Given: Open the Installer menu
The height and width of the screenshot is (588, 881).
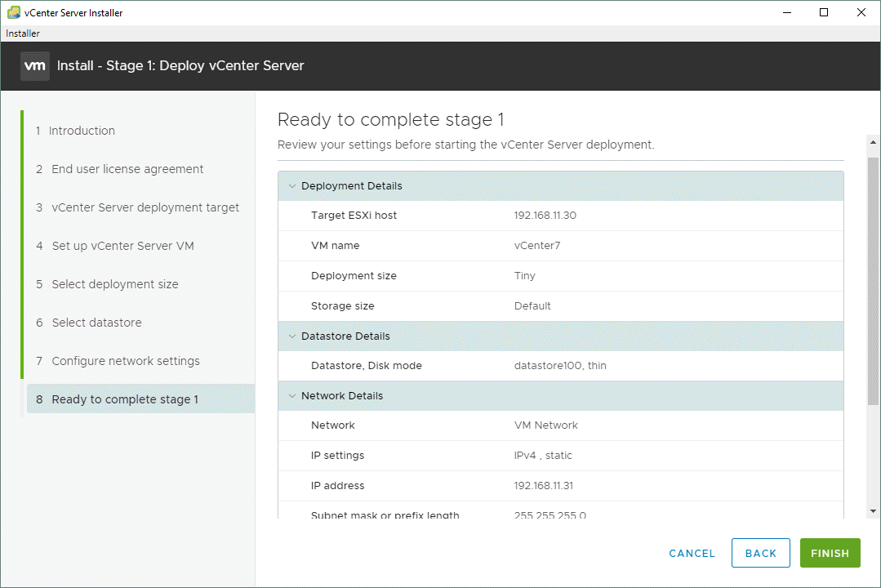Looking at the screenshot, I should 23,33.
